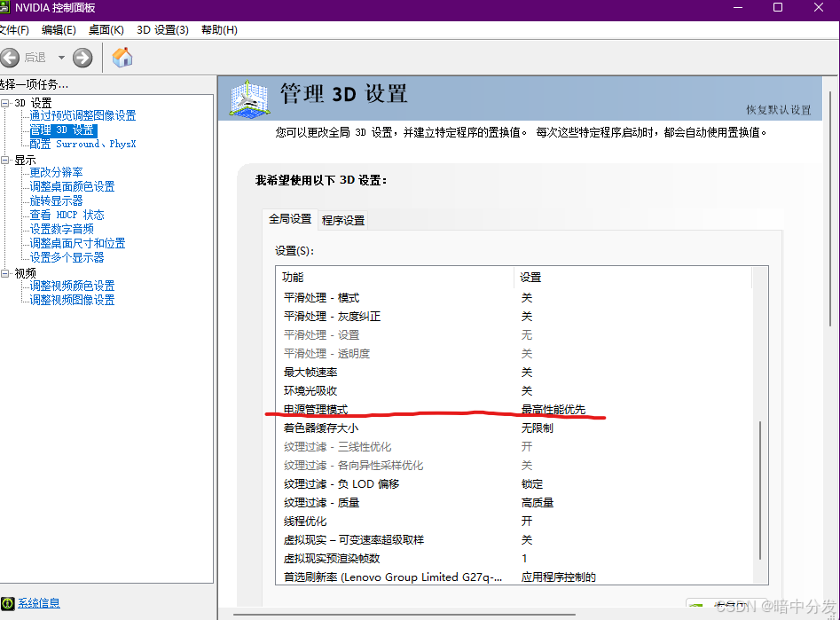
Task: Select the 着色器缓存大小 row
Action: coord(514,428)
